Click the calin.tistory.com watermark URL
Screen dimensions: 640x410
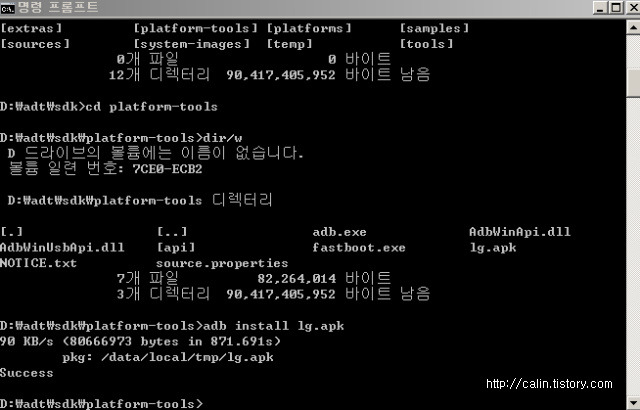pos(549,384)
